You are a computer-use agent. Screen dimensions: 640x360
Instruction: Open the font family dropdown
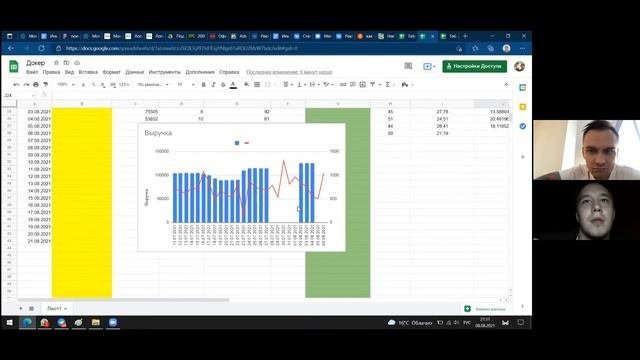153,84
